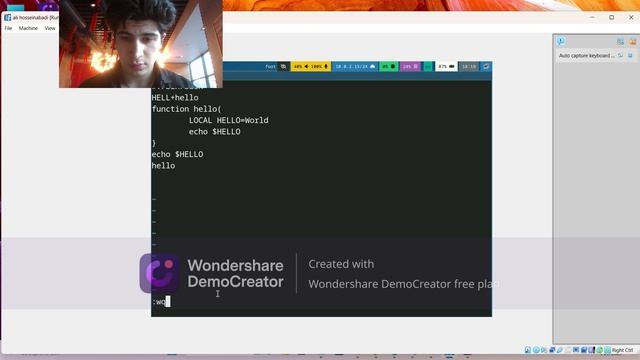Click the Right Ctrl host key indicator
Image resolution: width=640 pixels, height=360 pixels.
pyautogui.click(x=622, y=350)
